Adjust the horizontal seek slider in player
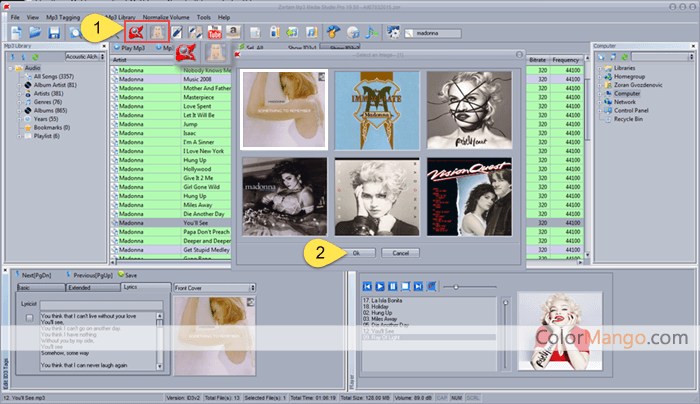 point(470,287)
